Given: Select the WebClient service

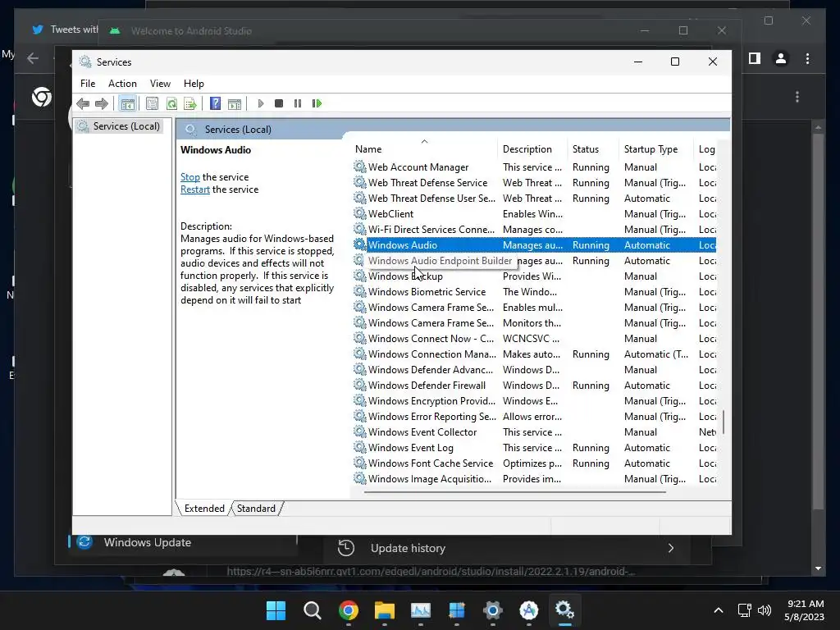Looking at the screenshot, I should pyautogui.click(x=534, y=214).
